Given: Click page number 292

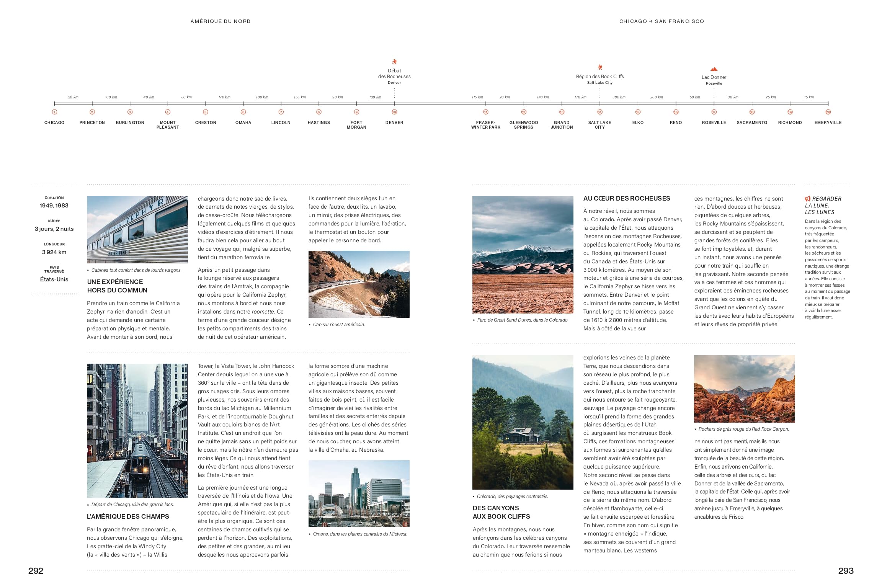Looking at the screenshot, I should pos(36,571).
